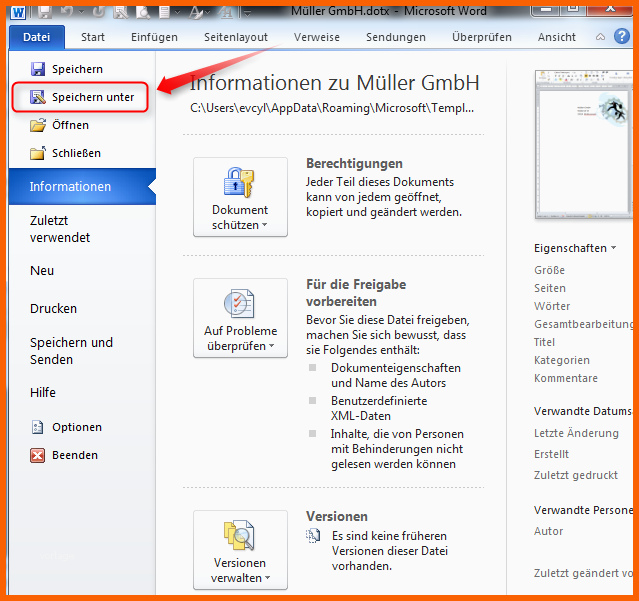
Task: Open the Seitenlayout ribbon tab
Action: click(236, 37)
